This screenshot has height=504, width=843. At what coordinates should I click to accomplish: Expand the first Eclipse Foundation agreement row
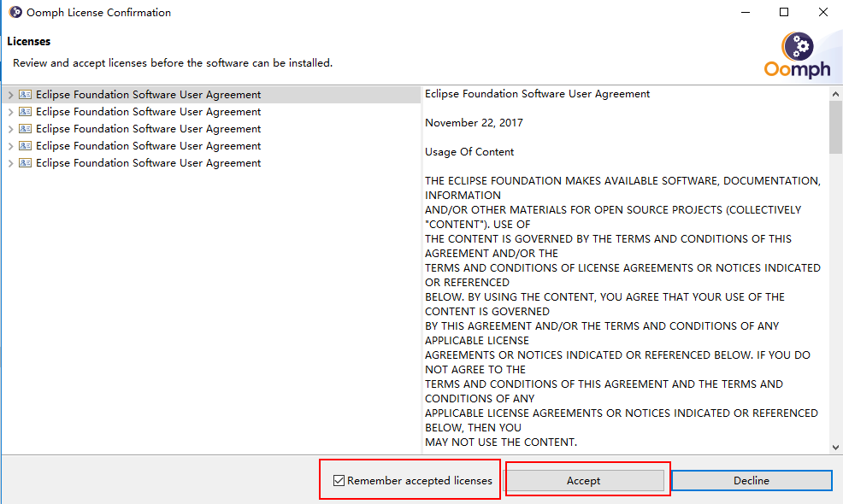pyautogui.click(x=10, y=95)
